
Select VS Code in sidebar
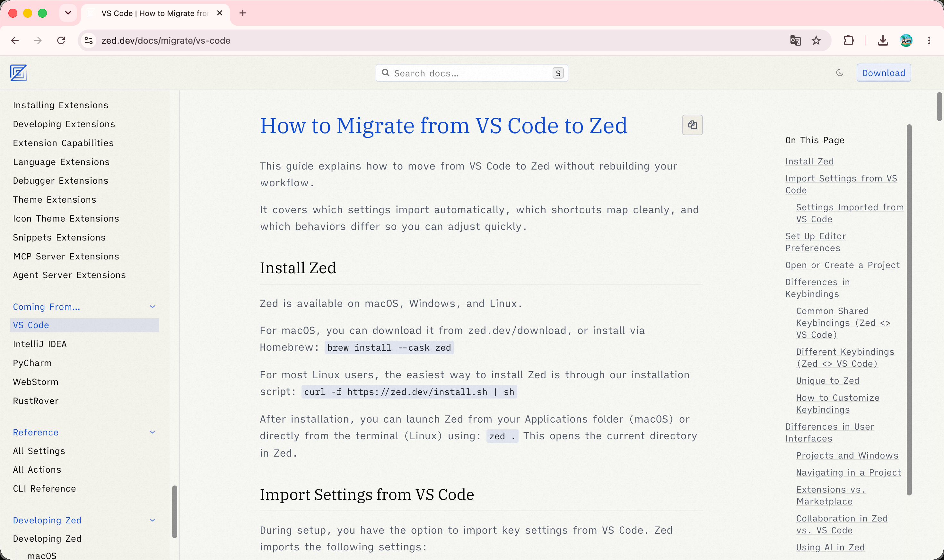(84, 325)
